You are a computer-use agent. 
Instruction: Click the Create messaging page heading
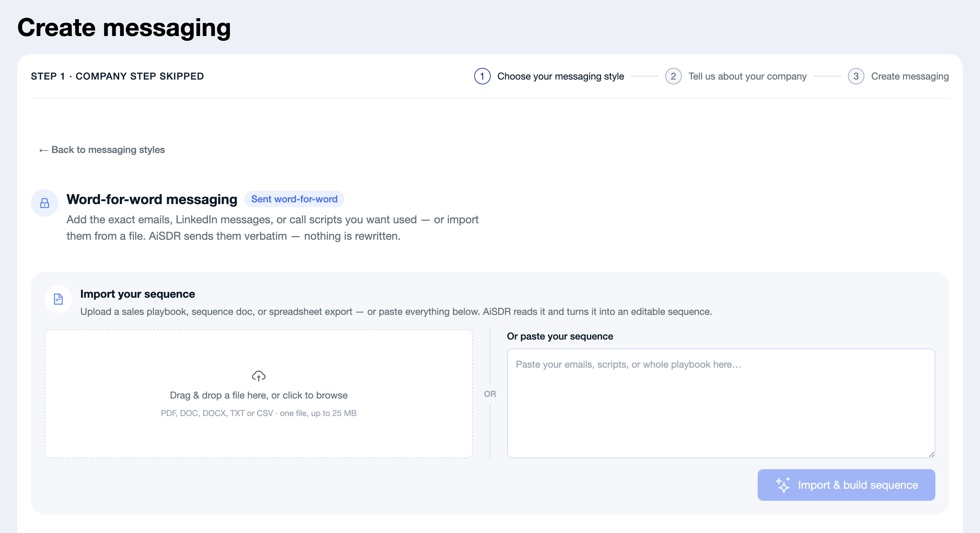coord(124,28)
